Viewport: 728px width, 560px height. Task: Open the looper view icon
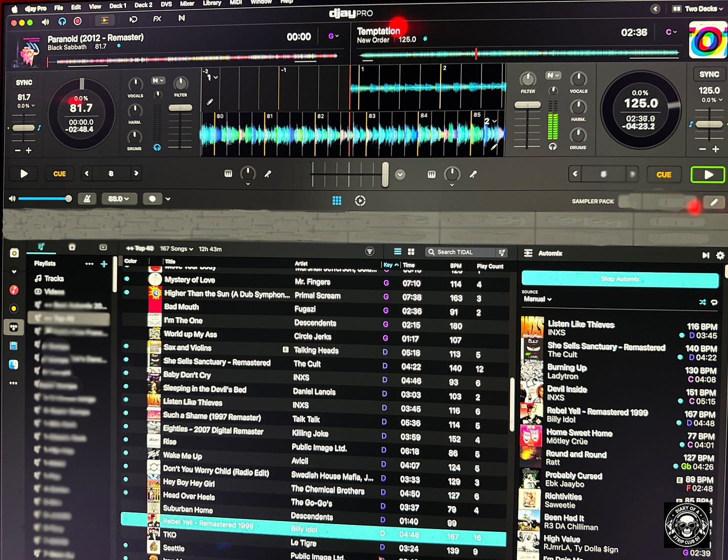click(133, 19)
